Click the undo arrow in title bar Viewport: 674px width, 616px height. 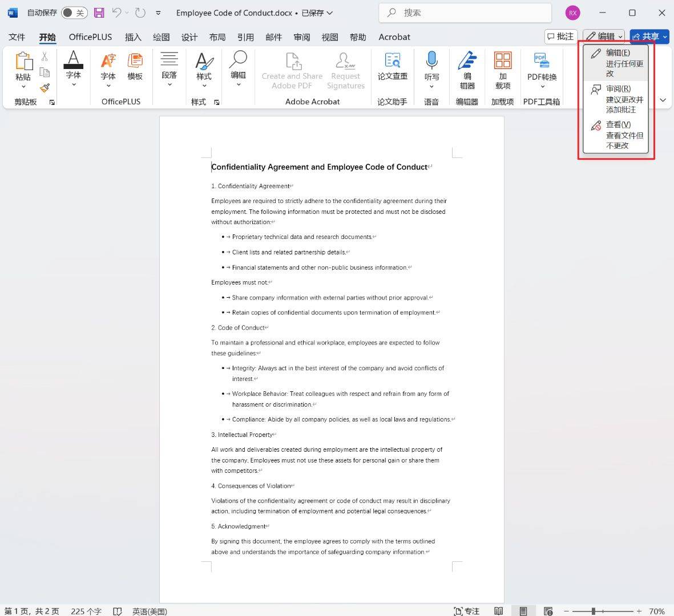(x=116, y=13)
